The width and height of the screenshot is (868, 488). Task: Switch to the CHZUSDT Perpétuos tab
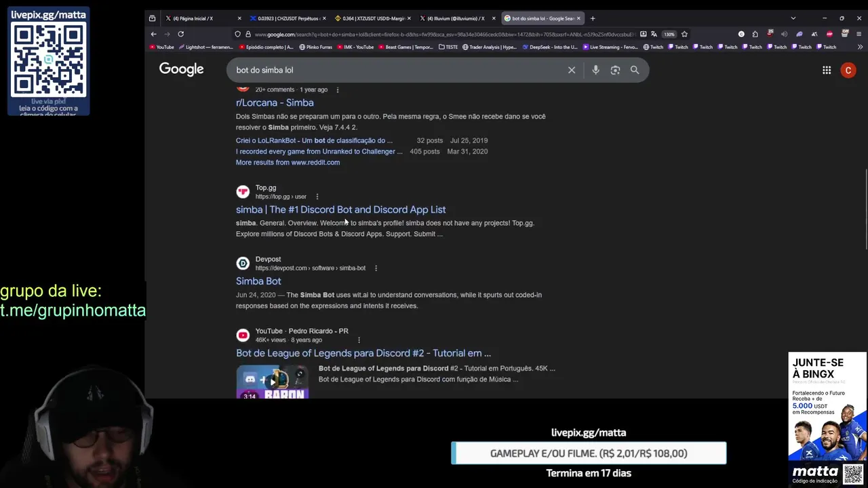[288, 18]
